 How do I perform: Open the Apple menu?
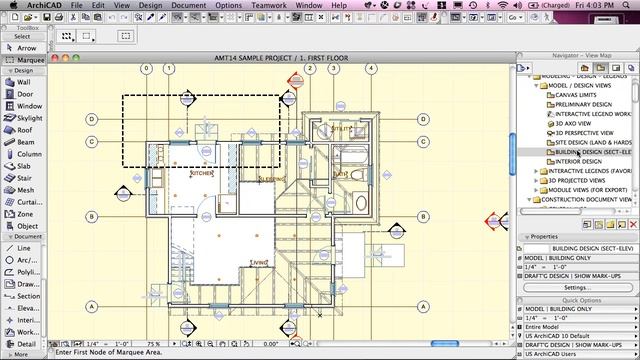[x=13, y=5]
